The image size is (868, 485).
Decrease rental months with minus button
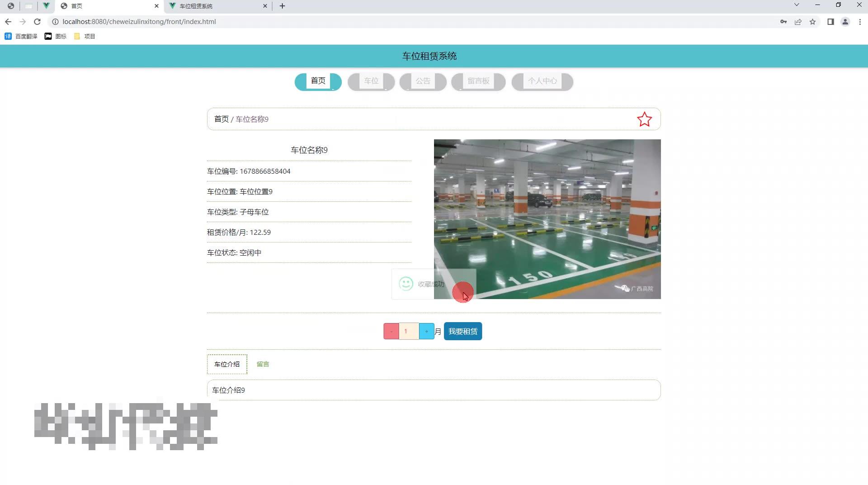point(391,331)
